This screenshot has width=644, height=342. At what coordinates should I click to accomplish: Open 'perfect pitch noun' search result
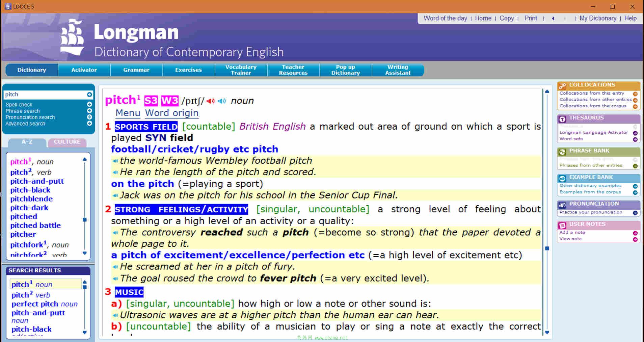click(45, 304)
